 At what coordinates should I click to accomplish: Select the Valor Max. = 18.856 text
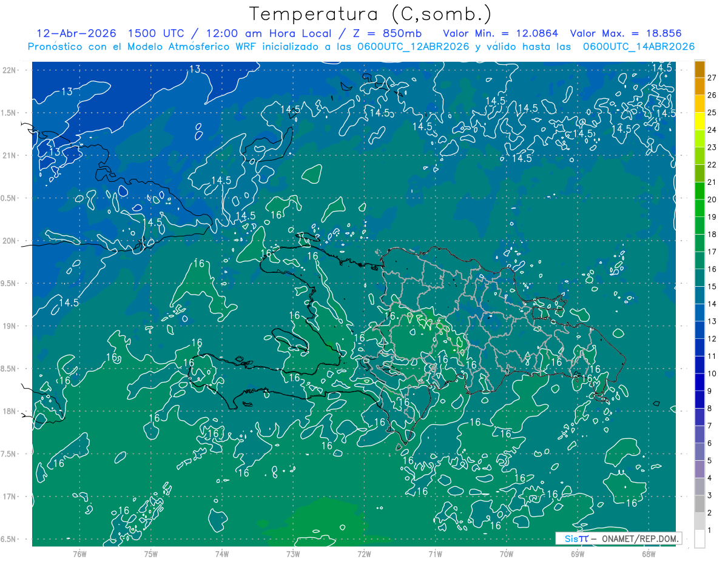coord(626,33)
